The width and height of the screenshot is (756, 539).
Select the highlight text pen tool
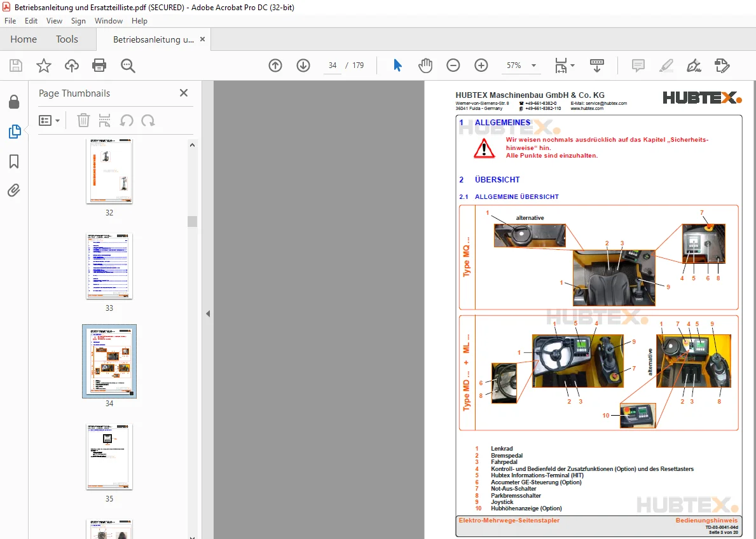(666, 65)
